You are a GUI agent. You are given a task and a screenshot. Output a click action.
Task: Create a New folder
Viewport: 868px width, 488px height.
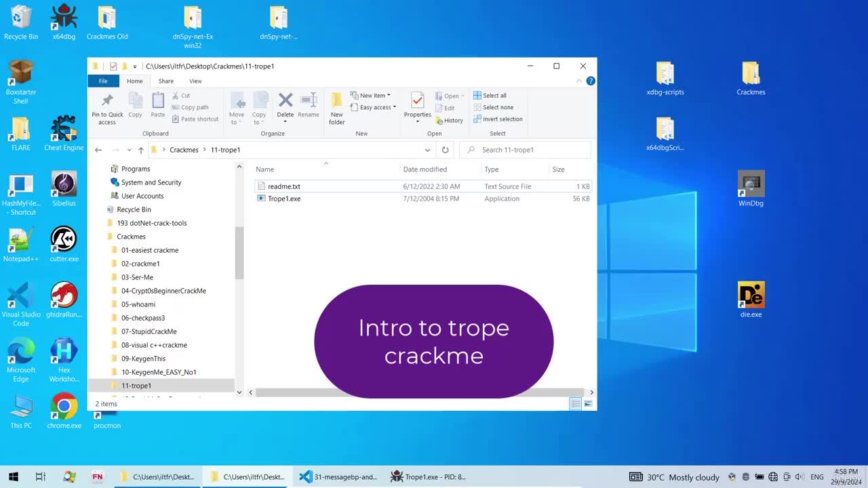coord(337,108)
